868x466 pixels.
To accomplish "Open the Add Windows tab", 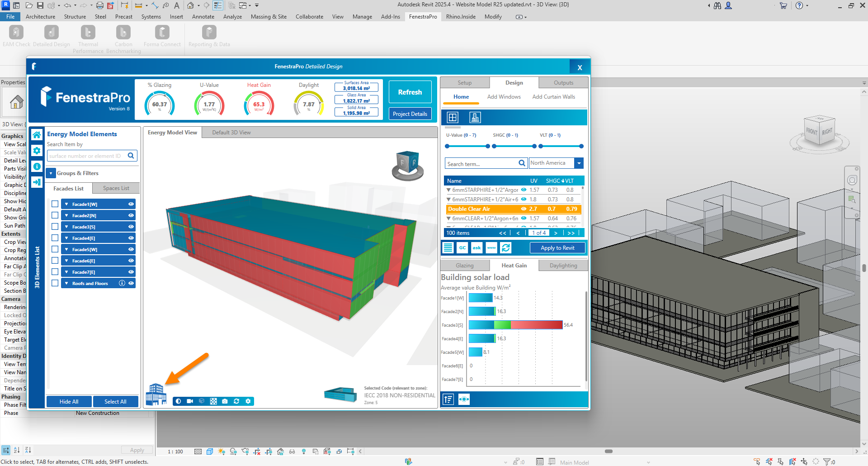I will pos(504,97).
